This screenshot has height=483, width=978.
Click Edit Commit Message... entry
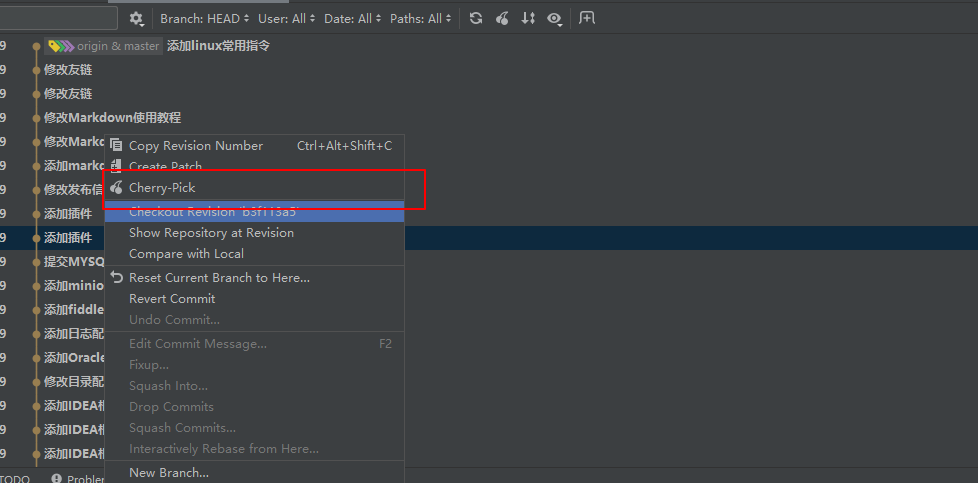pos(254,344)
